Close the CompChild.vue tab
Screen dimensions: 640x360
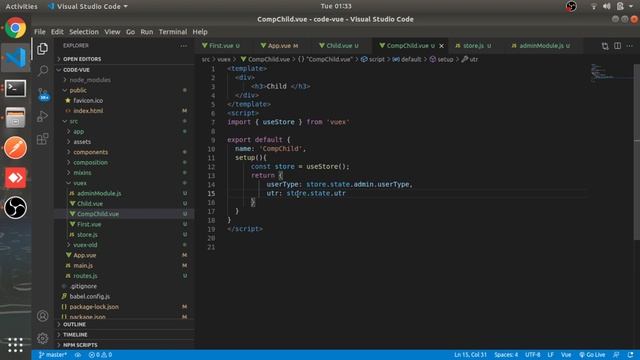click(441, 46)
